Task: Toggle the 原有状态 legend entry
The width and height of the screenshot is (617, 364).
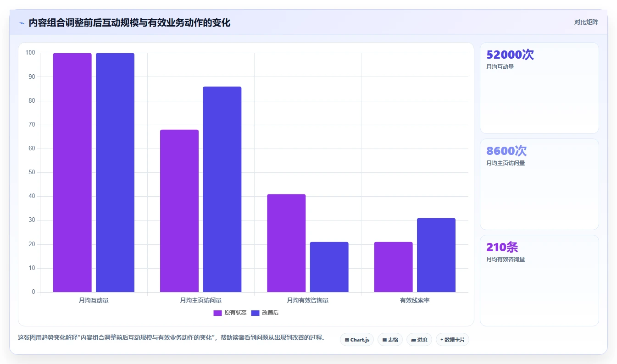Action: click(230, 313)
